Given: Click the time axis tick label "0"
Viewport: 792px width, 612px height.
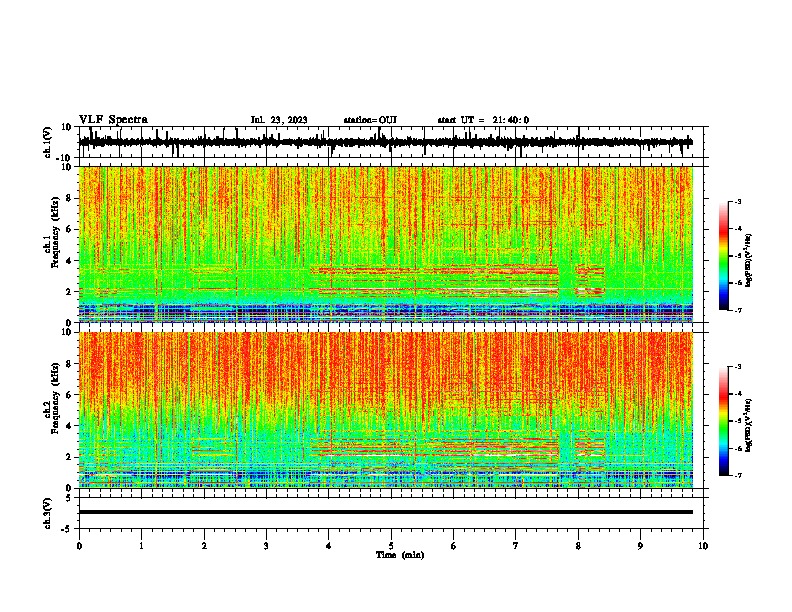Looking at the screenshot, I should coord(79,546).
